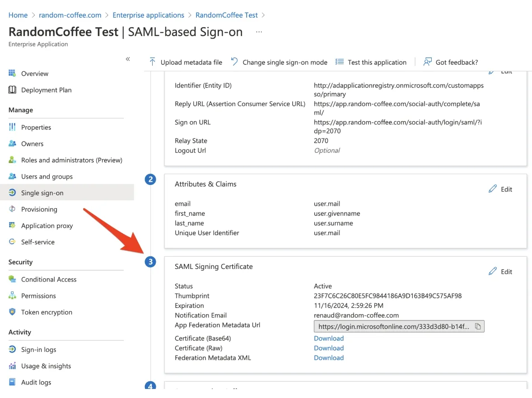View Sign-in logs
This screenshot has height=398, width=532.
39,350
